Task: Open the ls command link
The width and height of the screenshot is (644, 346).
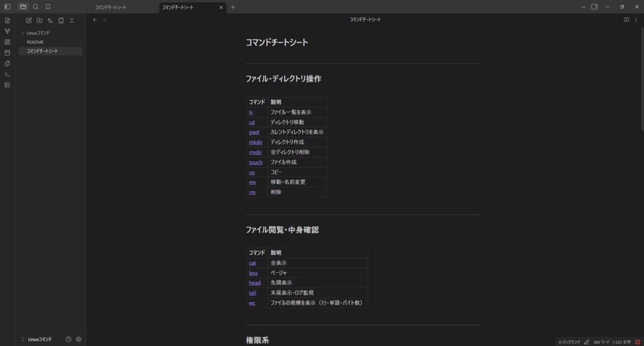Action: pyautogui.click(x=250, y=112)
